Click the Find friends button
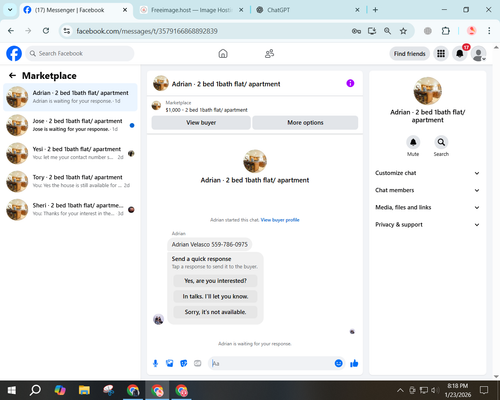This screenshot has width=500, height=400. 410,54
